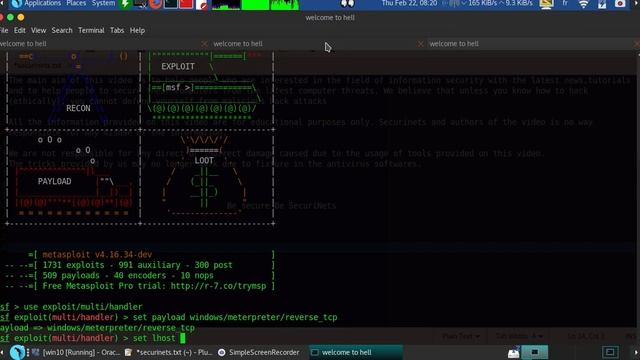
Task: Click the PAYLOAD label in banner
Action: click(x=54, y=181)
